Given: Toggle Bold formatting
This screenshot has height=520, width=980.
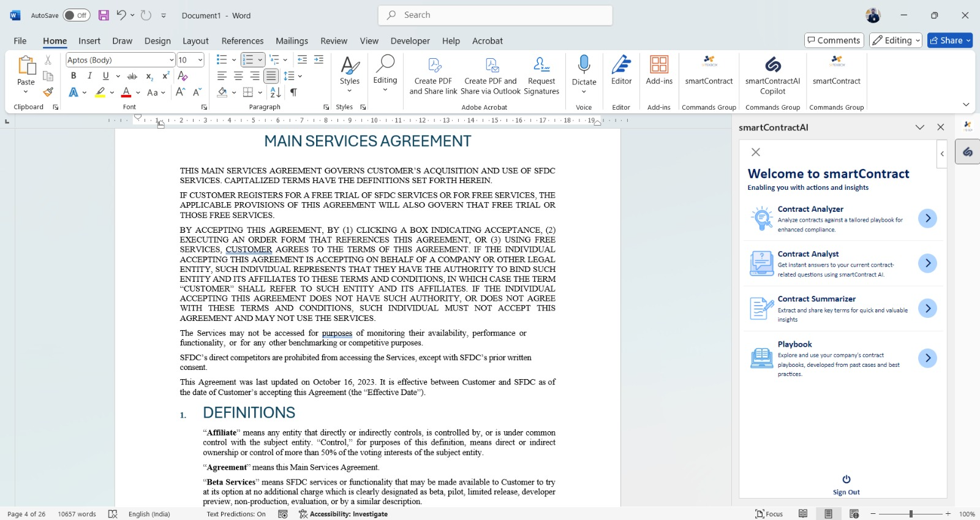Looking at the screenshot, I should [73, 76].
